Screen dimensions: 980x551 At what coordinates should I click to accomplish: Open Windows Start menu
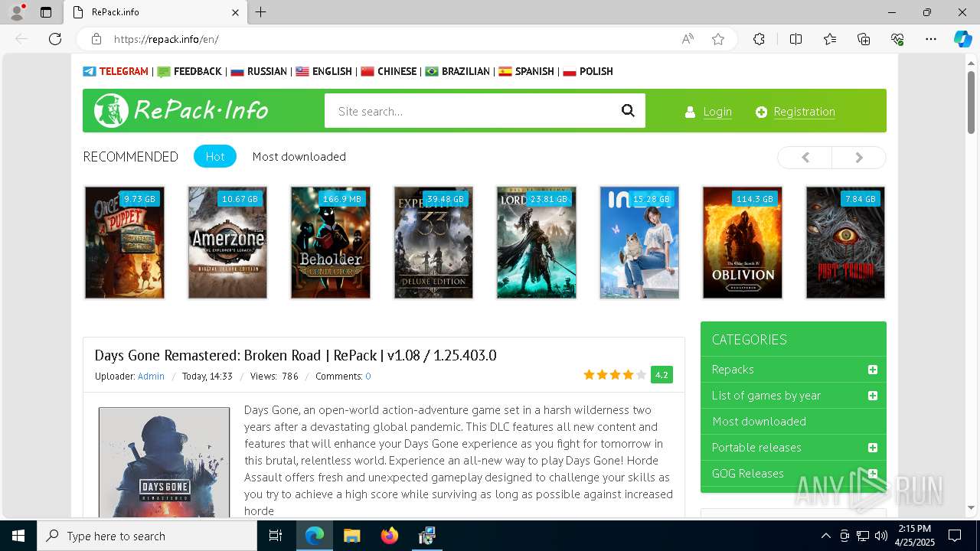pos(18,536)
